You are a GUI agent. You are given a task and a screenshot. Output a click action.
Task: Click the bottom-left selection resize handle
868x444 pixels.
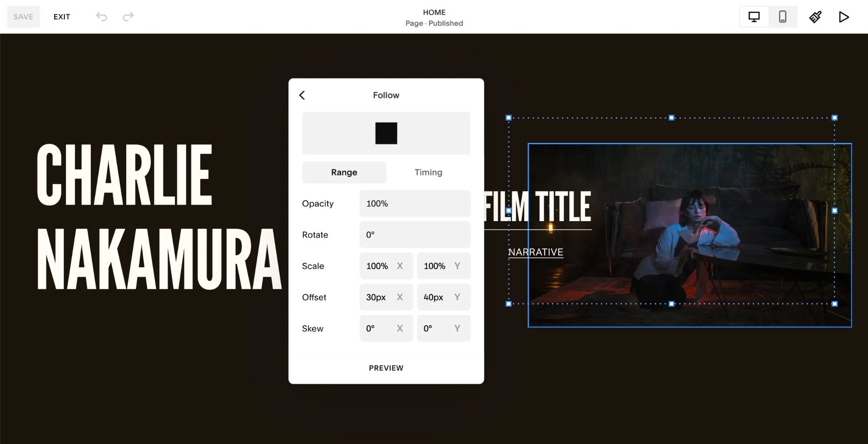(x=509, y=304)
